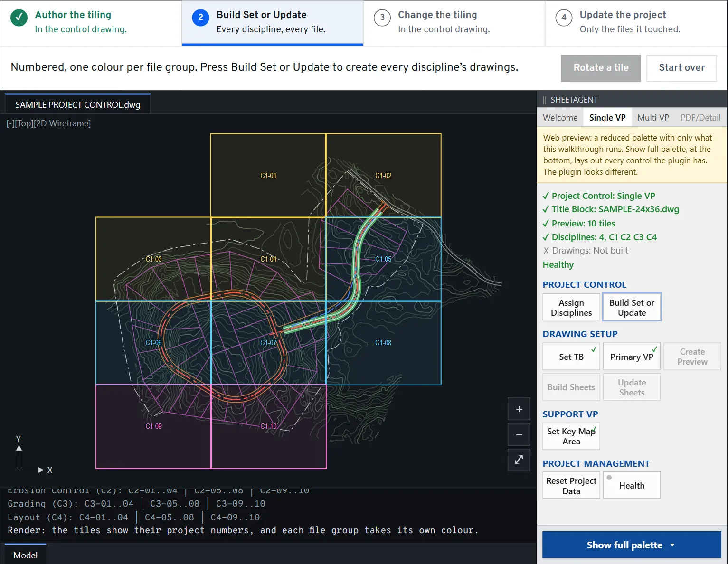Screen dimensions: 728x564
Task: Open the Show full palette dropdown
Action: click(x=632, y=545)
